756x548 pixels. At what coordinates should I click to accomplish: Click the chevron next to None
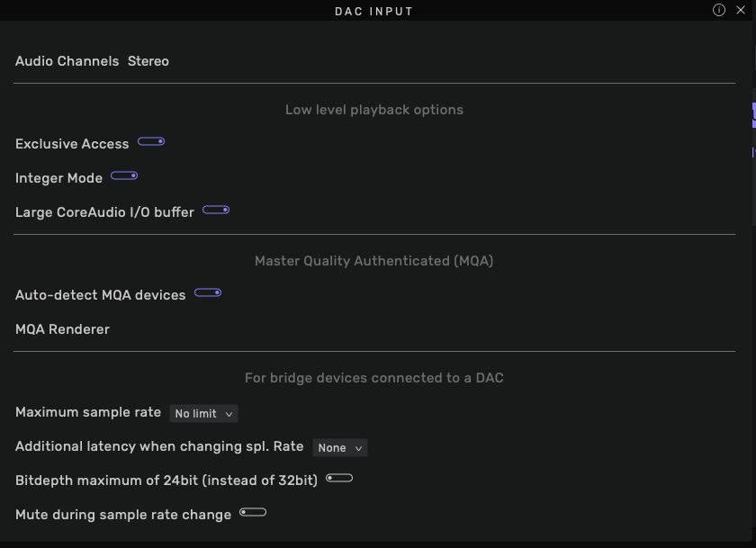pos(359,448)
